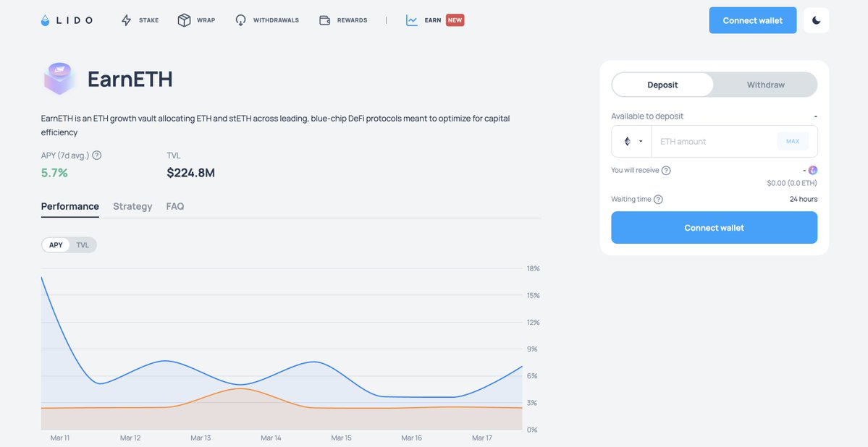Click the Stake lightning bolt icon

click(126, 20)
